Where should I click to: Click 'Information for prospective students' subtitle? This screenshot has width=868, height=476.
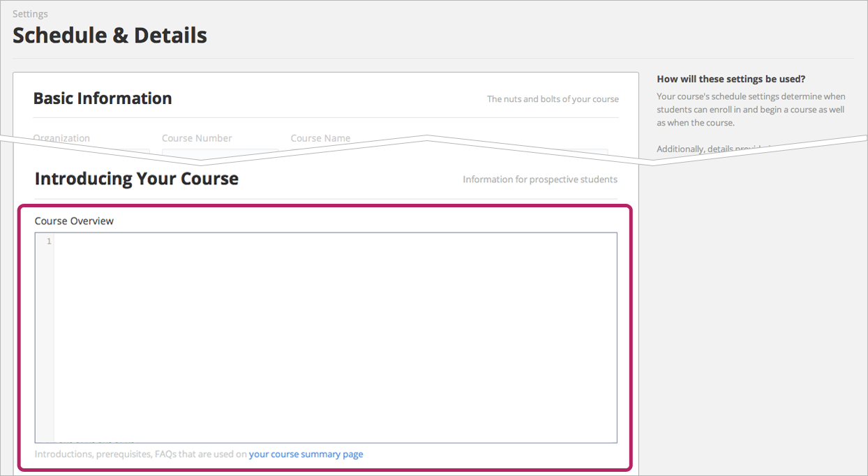[x=539, y=179]
